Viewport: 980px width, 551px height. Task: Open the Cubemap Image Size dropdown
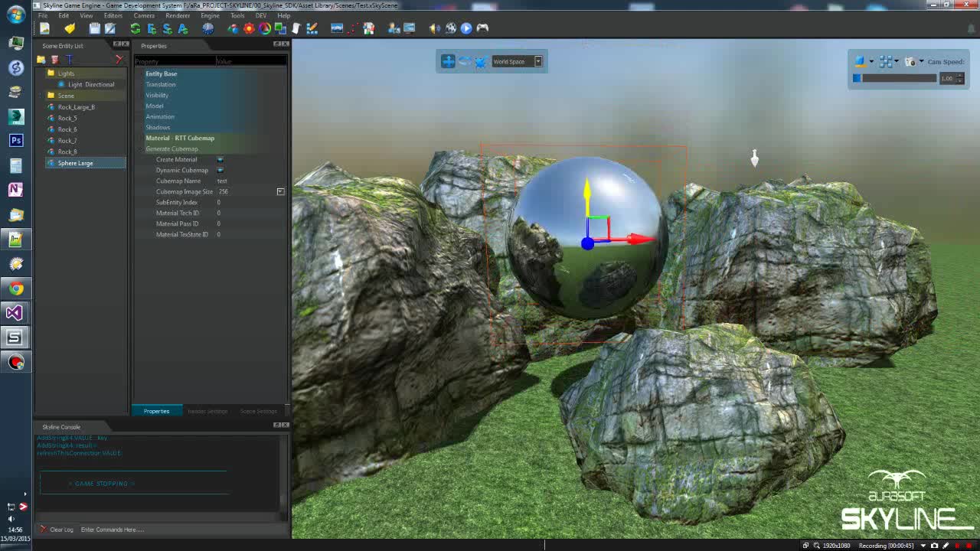280,191
